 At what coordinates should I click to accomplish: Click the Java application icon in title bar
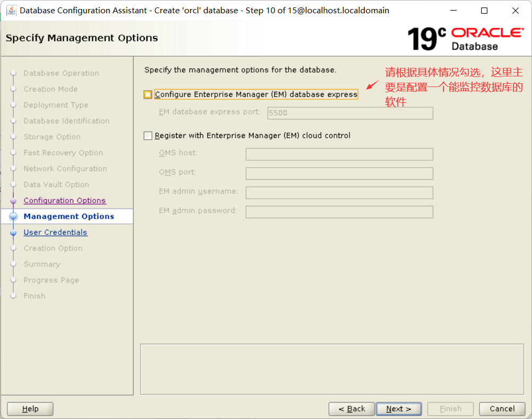tap(12, 11)
